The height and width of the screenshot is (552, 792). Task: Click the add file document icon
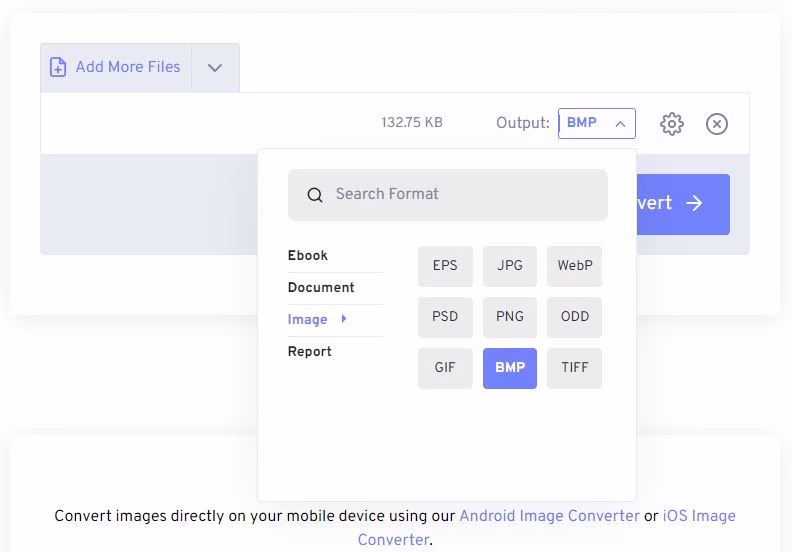pyautogui.click(x=58, y=67)
